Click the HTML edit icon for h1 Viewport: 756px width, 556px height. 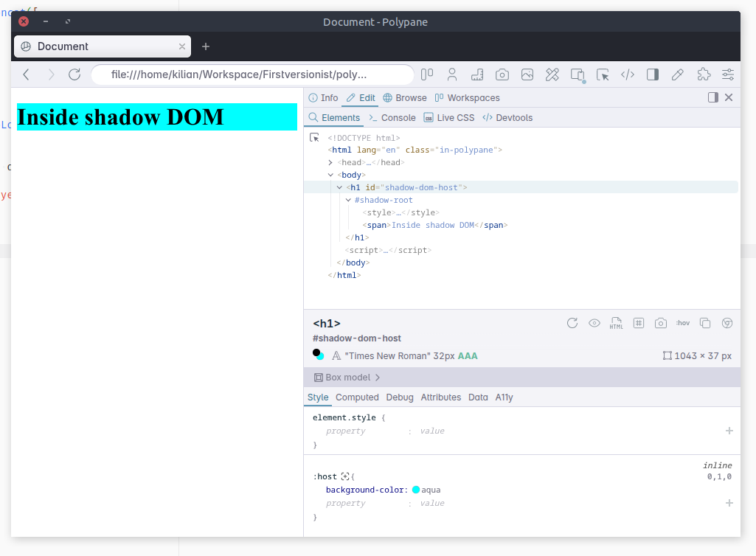616,323
